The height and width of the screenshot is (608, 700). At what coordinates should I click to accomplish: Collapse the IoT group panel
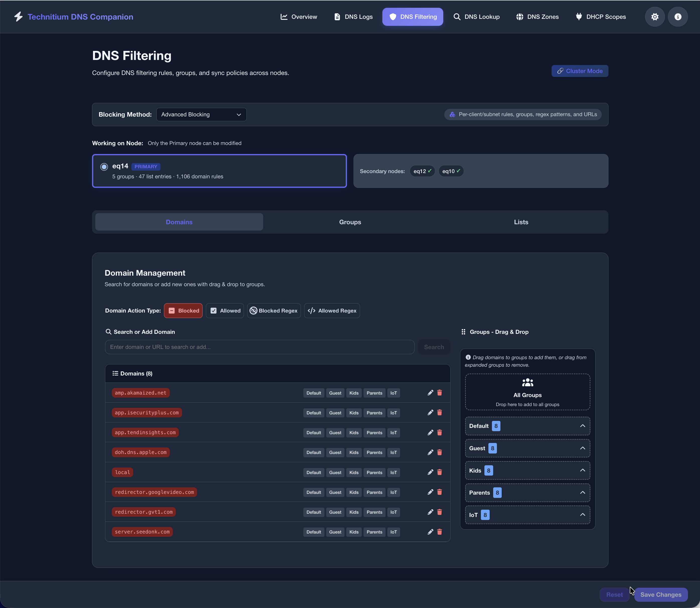[x=583, y=515]
